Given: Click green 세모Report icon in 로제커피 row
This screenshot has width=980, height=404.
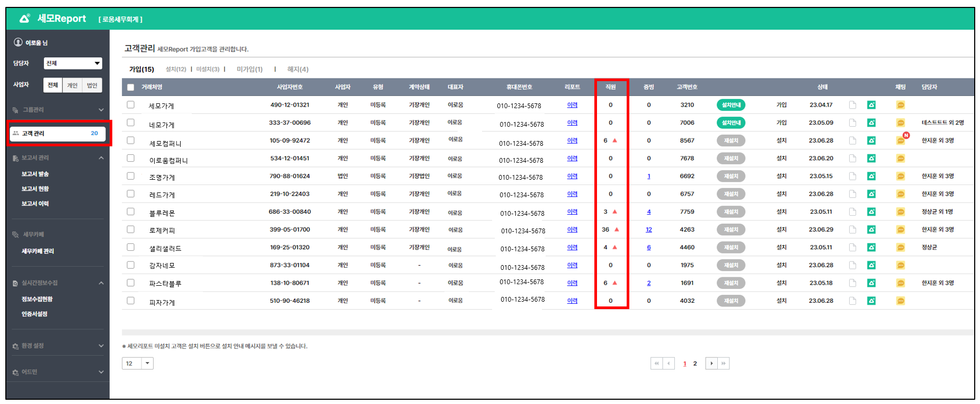Looking at the screenshot, I should [871, 230].
